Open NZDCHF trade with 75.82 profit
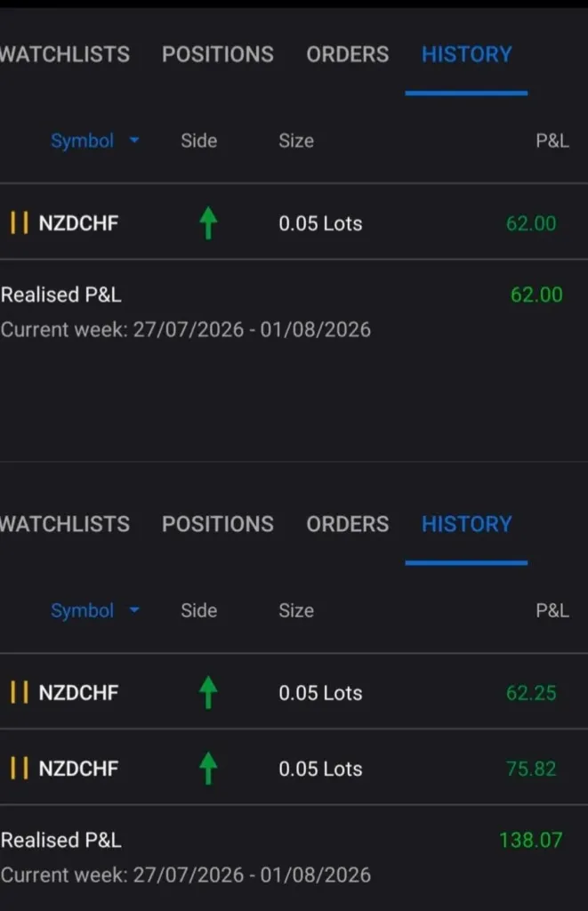This screenshot has width=588, height=911. tap(294, 768)
